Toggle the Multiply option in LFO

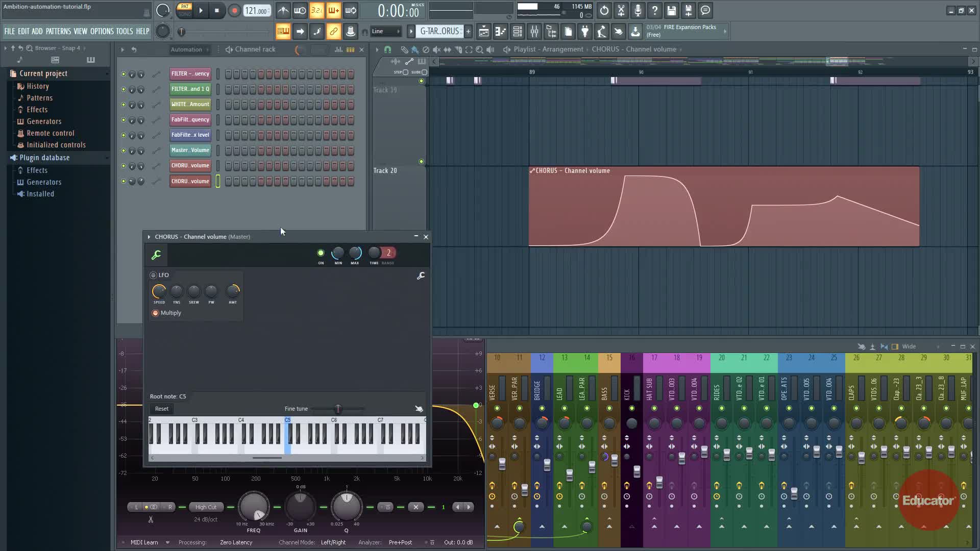click(x=156, y=313)
